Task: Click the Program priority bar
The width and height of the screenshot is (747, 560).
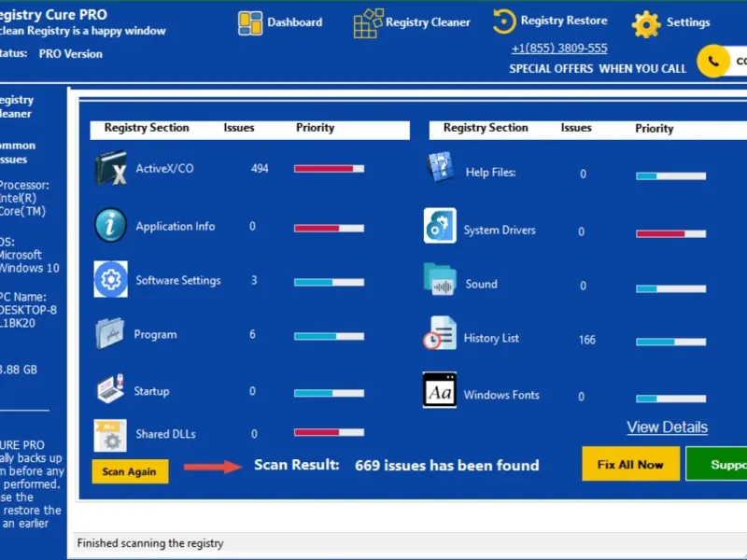Action: (330, 336)
